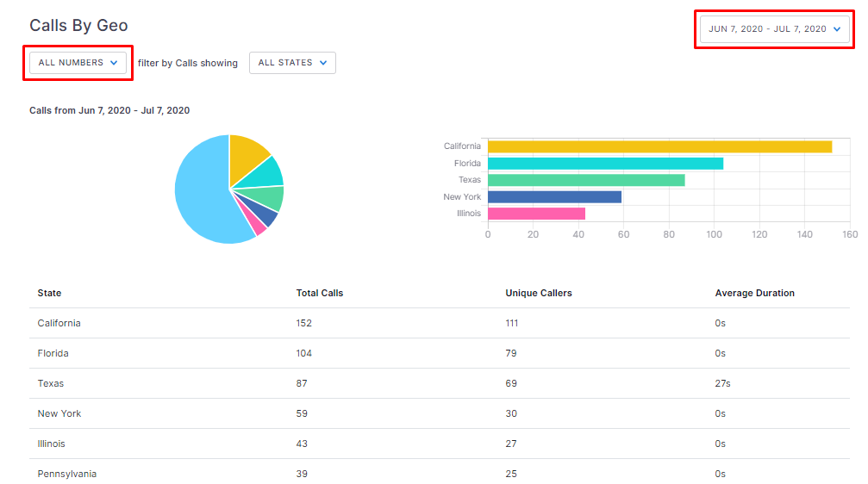Click the 59 total calls value
The height and width of the screenshot is (484, 868).
302,413
